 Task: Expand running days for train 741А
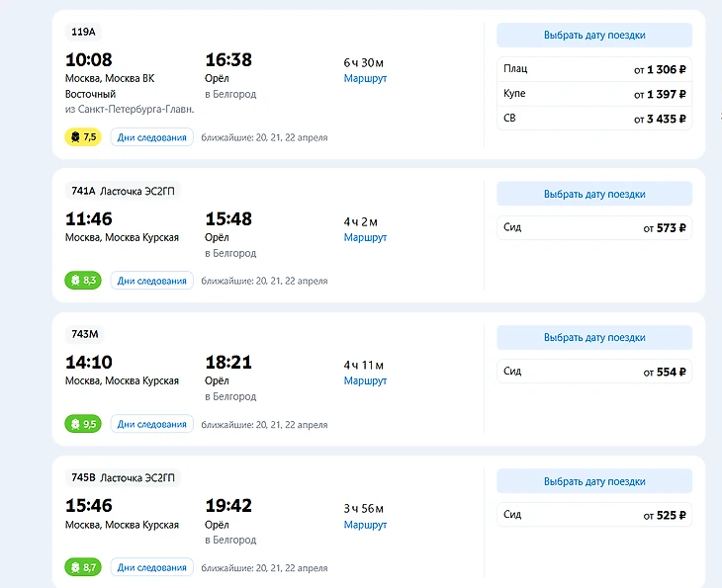coord(151,281)
